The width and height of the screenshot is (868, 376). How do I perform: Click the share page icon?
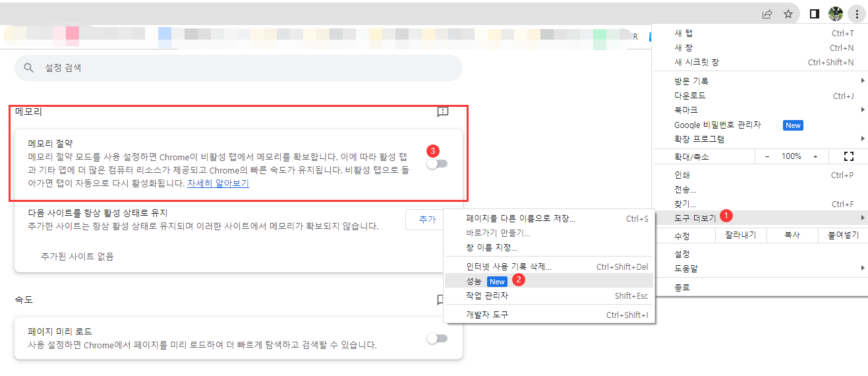767,14
